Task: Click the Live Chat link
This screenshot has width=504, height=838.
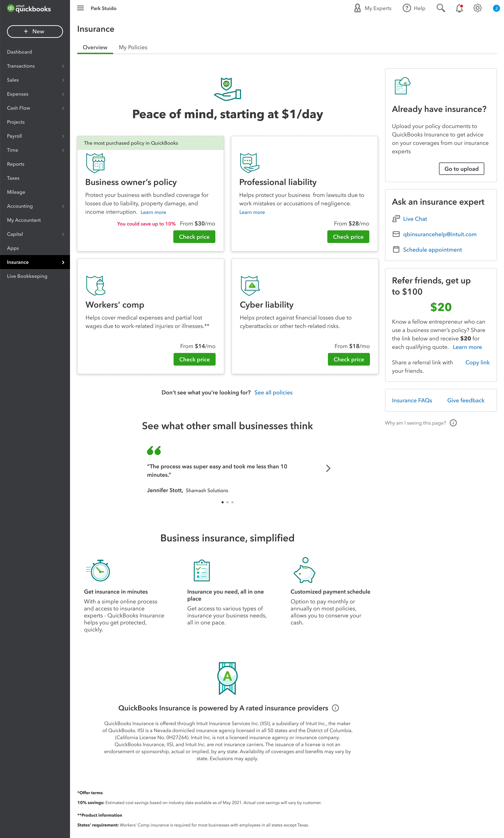Action: pyautogui.click(x=415, y=219)
